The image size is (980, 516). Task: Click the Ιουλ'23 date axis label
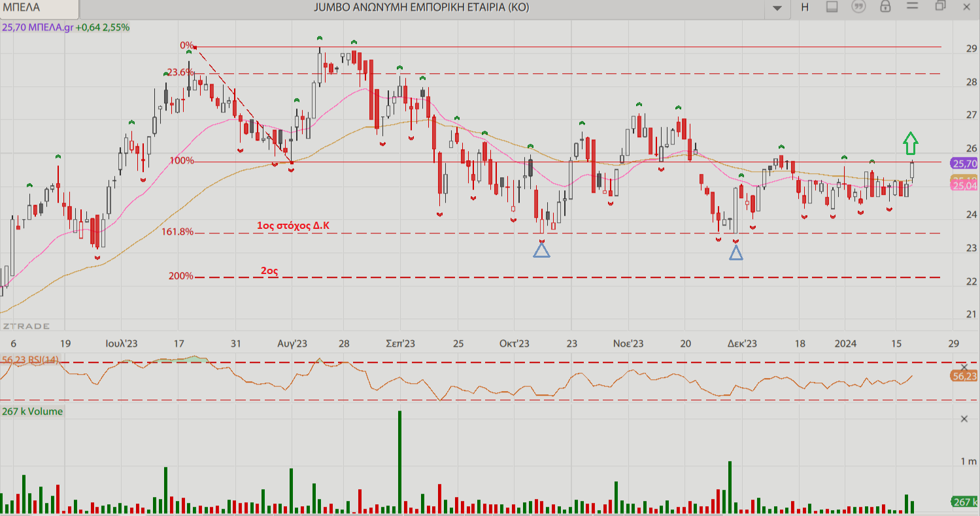pos(122,343)
